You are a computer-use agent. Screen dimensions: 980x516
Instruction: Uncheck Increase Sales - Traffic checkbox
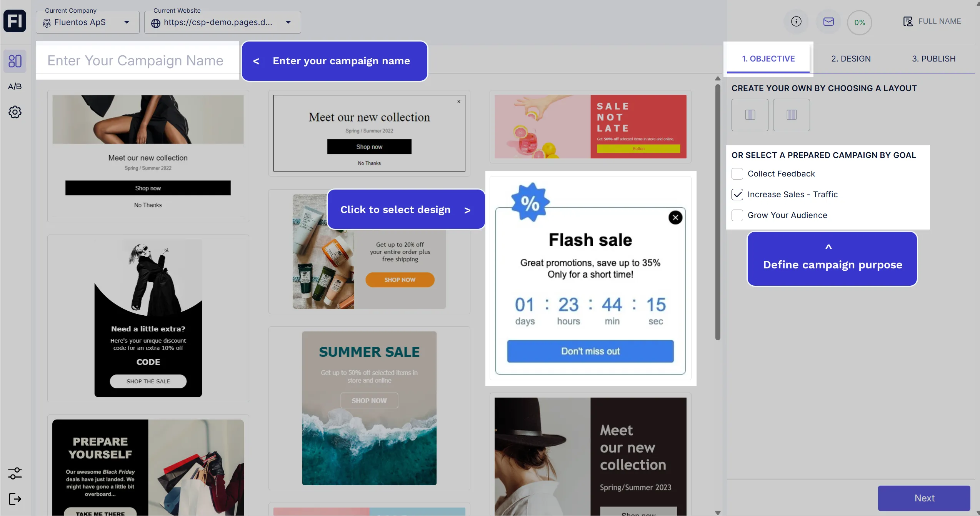click(x=737, y=195)
